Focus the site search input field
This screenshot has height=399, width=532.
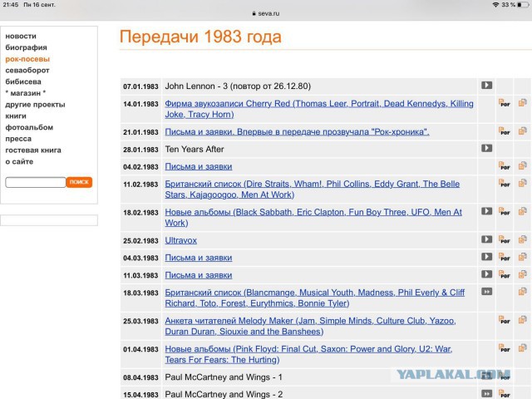(x=35, y=182)
